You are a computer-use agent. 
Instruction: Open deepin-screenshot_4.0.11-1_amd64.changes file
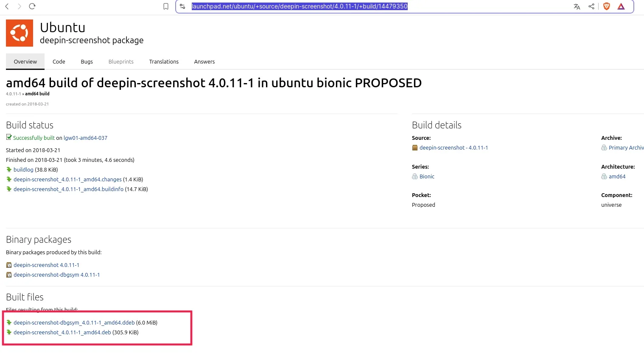click(67, 180)
